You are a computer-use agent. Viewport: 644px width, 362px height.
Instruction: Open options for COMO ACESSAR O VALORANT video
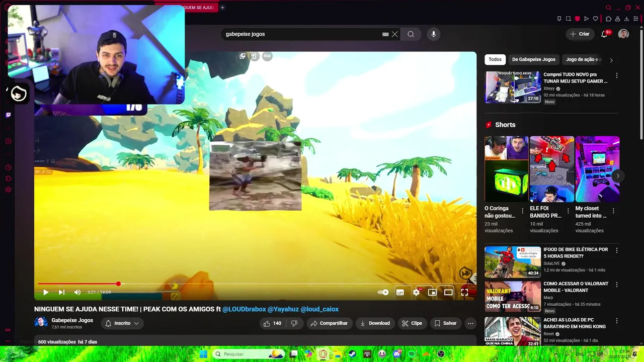tap(617, 285)
